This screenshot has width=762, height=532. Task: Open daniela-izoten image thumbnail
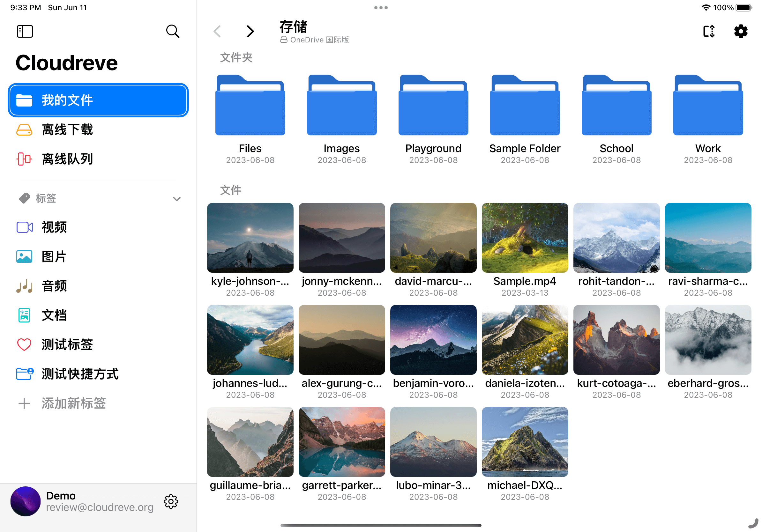(x=525, y=340)
